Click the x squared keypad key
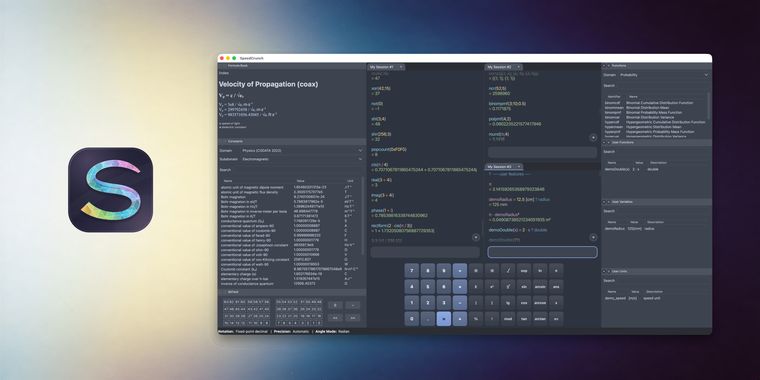This screenshot has width=760, height=380. [x=492, y=286]
